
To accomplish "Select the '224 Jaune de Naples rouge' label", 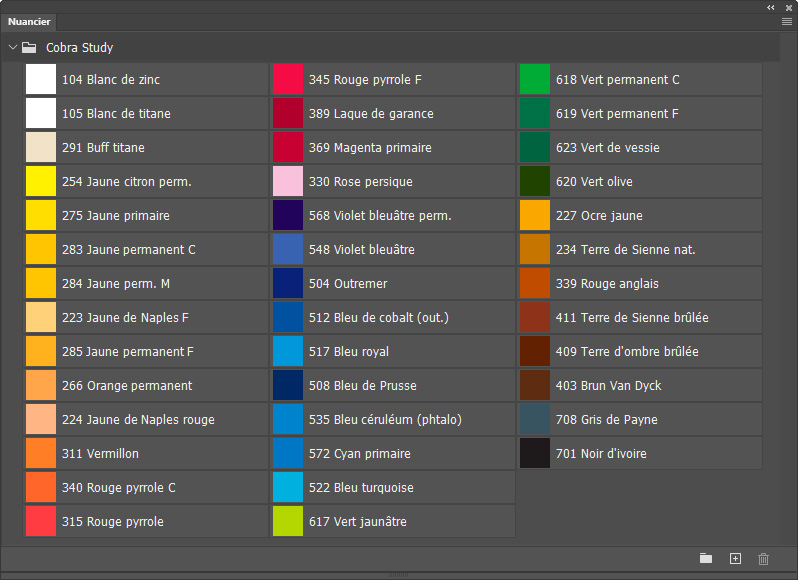I will coord(138,419).
